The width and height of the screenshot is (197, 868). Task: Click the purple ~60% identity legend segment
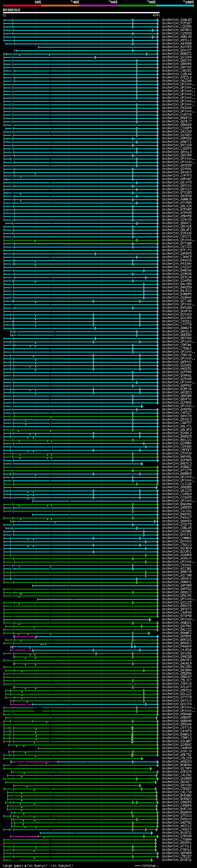[99, 6]
